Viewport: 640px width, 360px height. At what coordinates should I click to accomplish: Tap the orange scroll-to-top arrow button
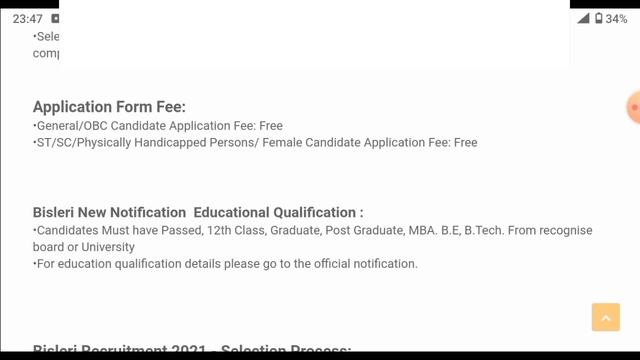(606, 317)
